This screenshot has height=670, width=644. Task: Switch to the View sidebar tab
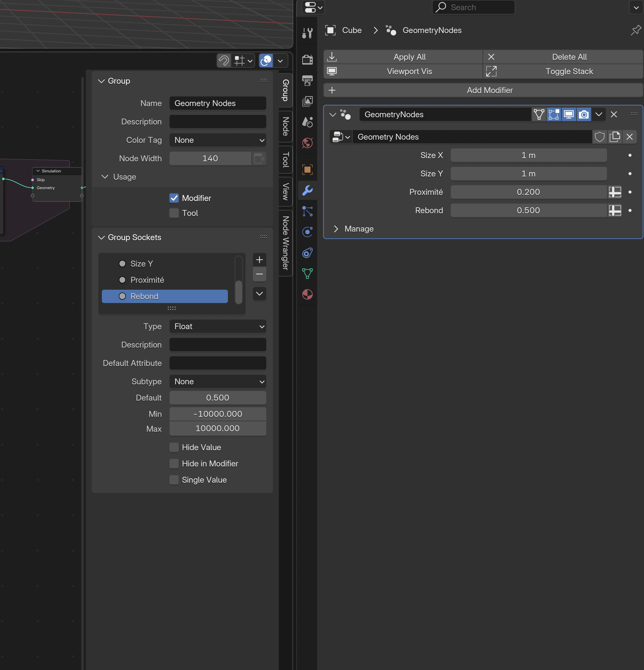[285, 191]
